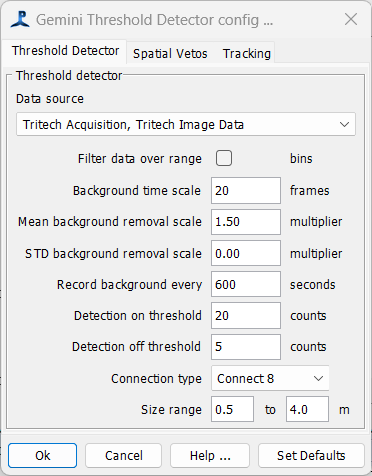This screenshot has width=372, height=476.
Task: Edit the Detection on threshold field
Action: point(246,315)
